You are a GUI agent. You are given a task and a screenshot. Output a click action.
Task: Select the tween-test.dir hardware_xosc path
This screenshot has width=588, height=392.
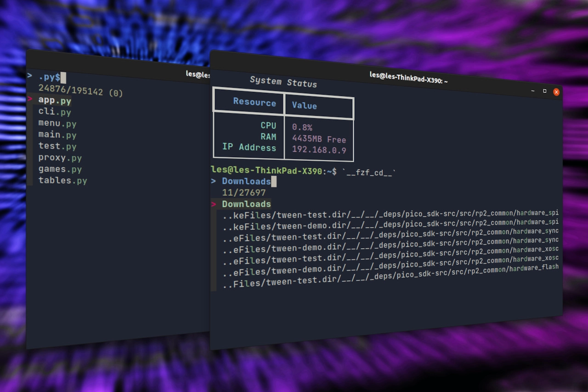(x=390, y=256)
